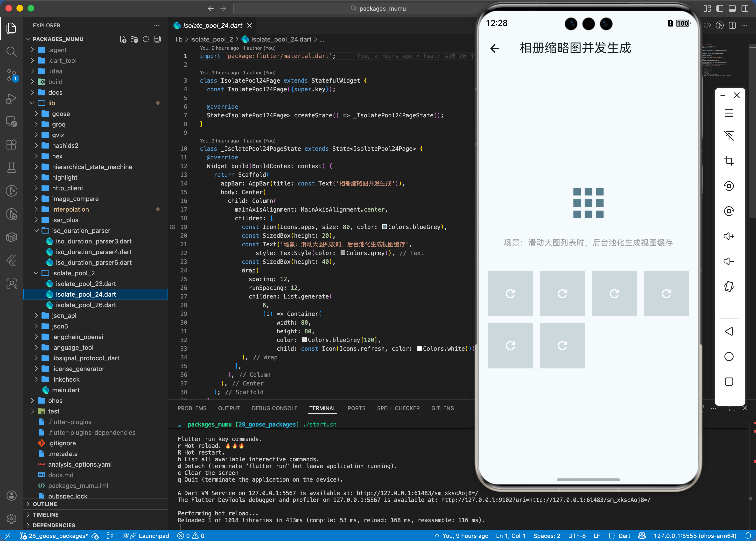
Task: Switch to the DEBUG CONSOLE tab
Action: point(274,408)
